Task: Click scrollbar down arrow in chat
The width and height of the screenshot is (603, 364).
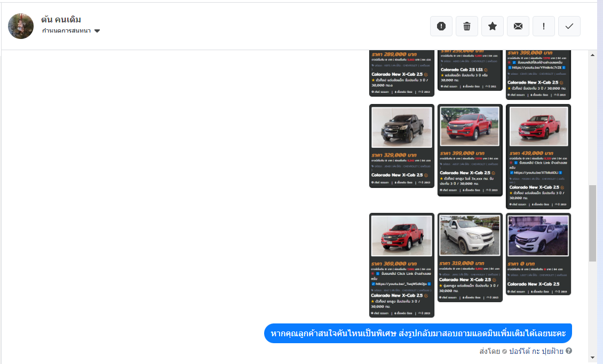Action: pos(592,357)
